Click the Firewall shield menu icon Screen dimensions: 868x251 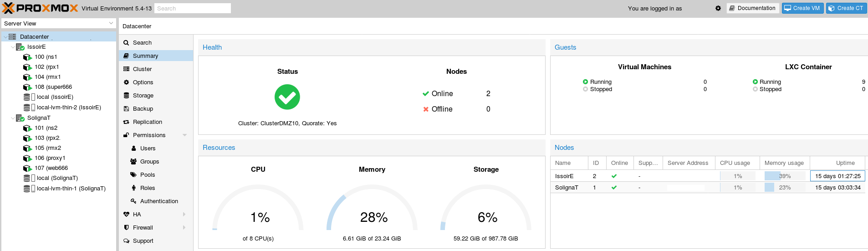point(126,228)
